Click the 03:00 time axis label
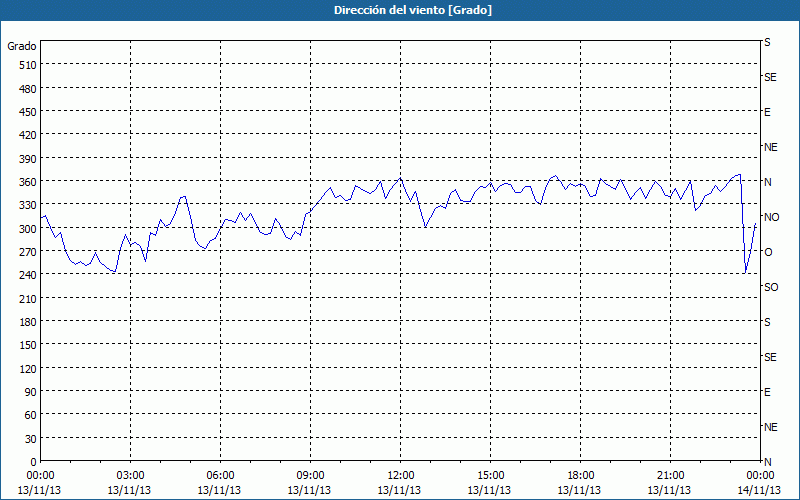The image size is (800, 500). [131, 476]
